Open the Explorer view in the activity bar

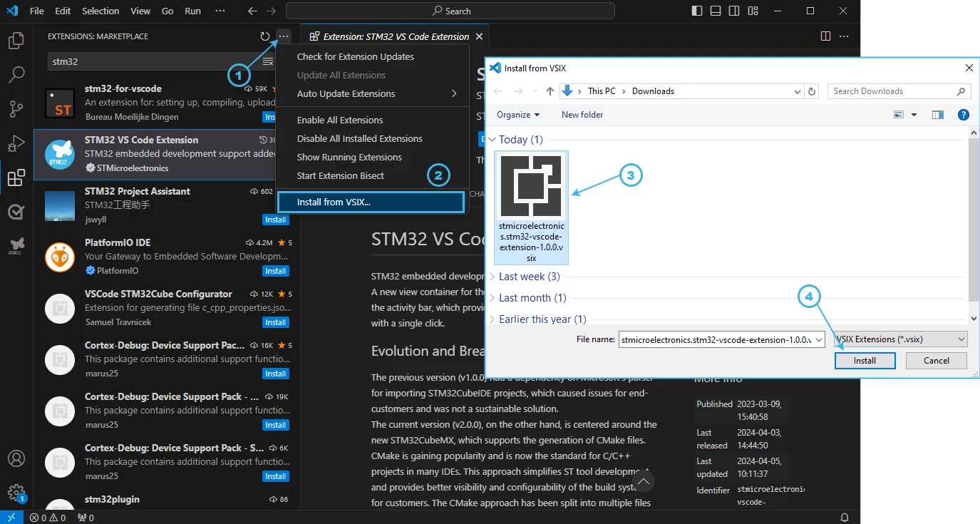tap(16, 41)
